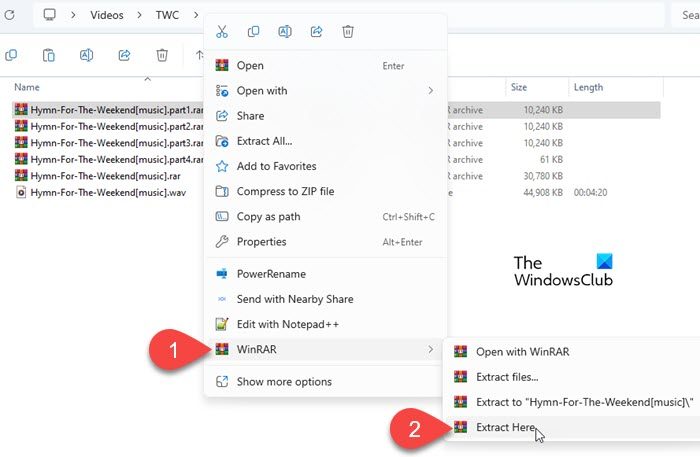
Task: Click audio file icon of the .wav file
Action: [x=21, y=192]
